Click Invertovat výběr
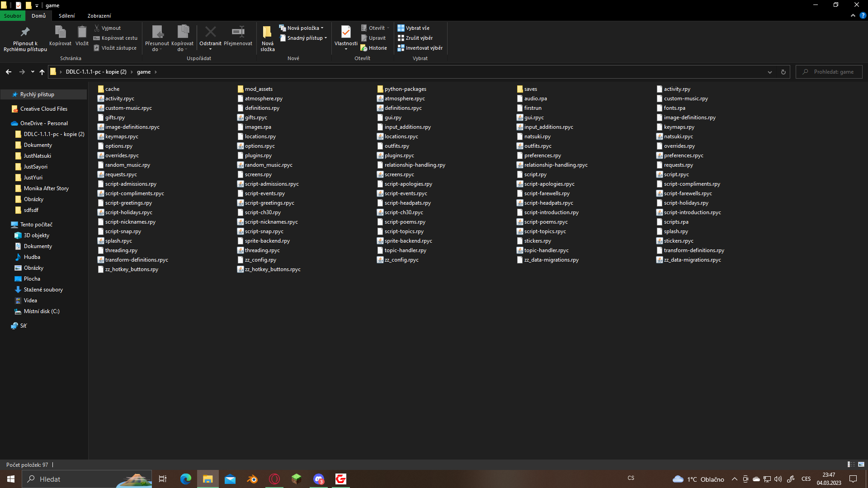Screen dimensions: 868x488 (420, 48)
